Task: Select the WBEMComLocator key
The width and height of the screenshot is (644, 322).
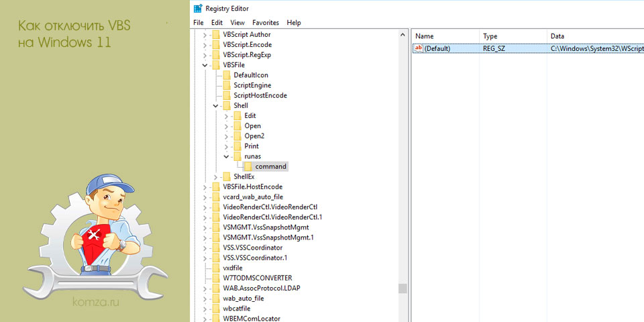Action: pos(252,318)
